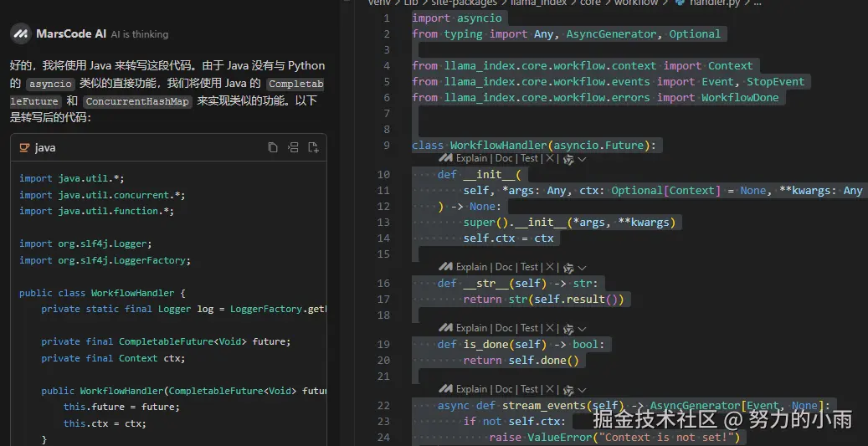Click the java language cup icon
This screenshot has height=446, width=868.
click(x=24, y=148)
